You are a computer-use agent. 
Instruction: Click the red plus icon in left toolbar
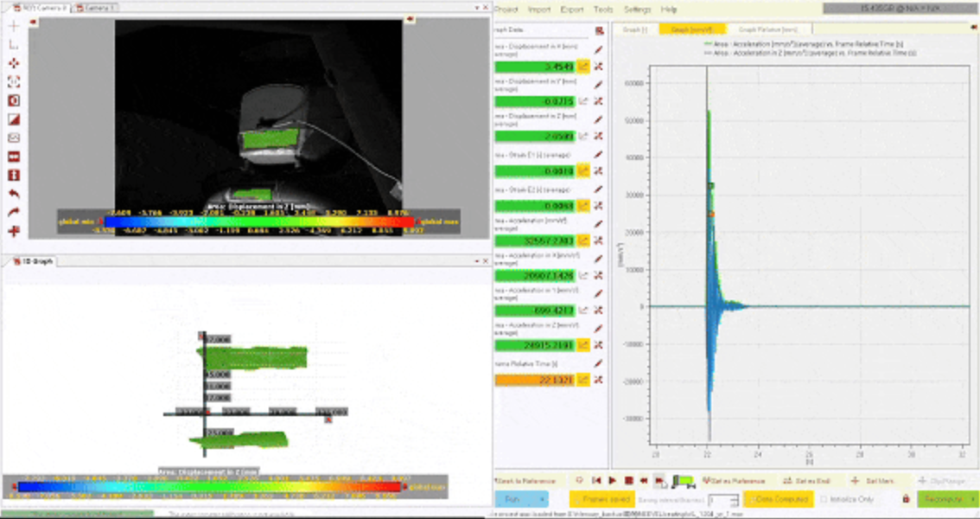tap(14, 231)
